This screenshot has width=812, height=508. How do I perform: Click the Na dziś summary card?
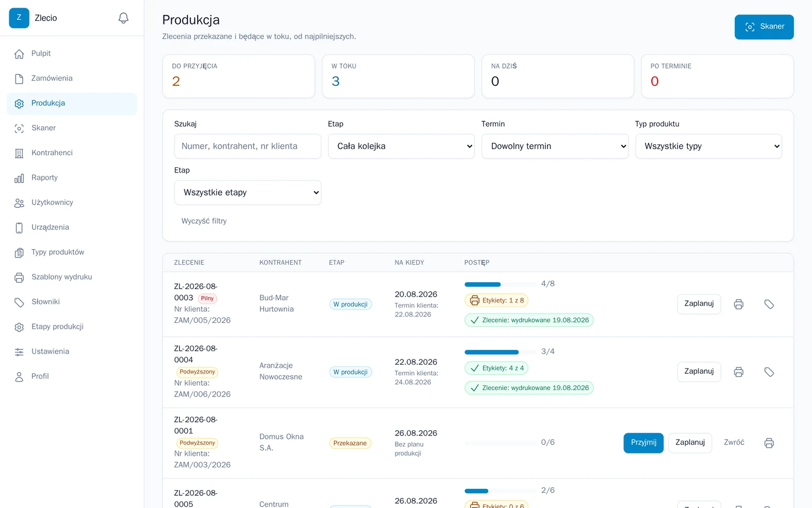pos(558,77)
